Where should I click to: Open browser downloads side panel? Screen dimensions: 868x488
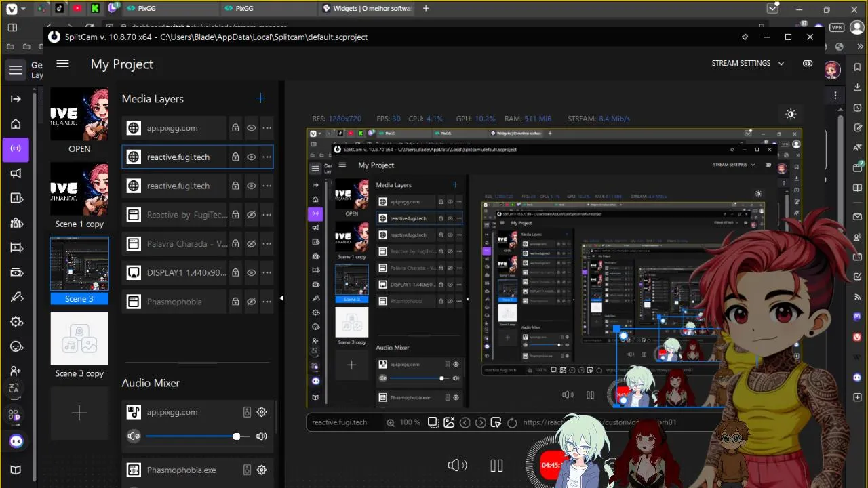pyautogui.click(x=857, y=89)
